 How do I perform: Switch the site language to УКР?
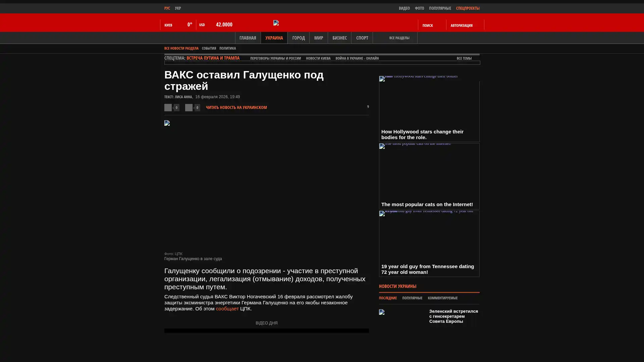tap(178, 8)
